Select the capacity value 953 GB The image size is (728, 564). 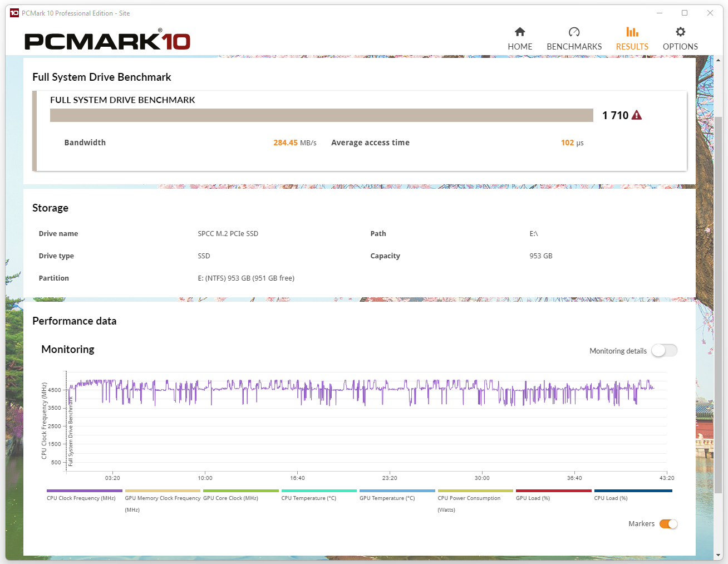click(x=541, y=256)
